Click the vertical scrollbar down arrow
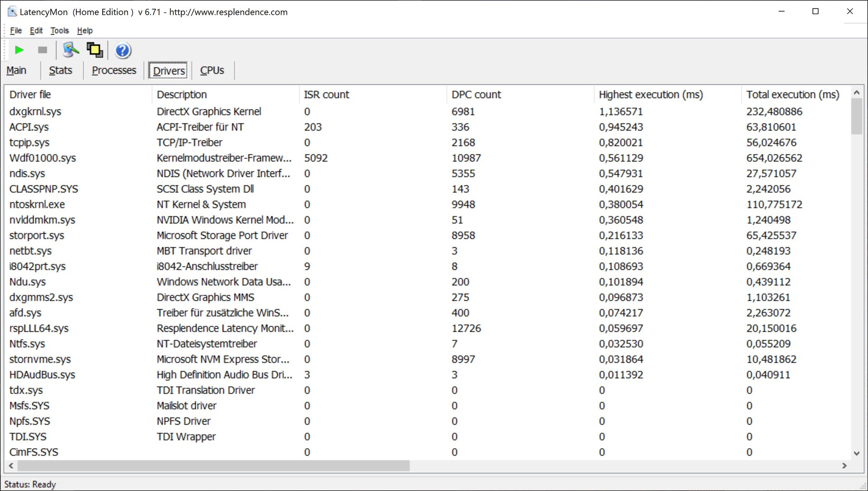Image resolution: width=868 pixels, height=491 pixels. 856,453
